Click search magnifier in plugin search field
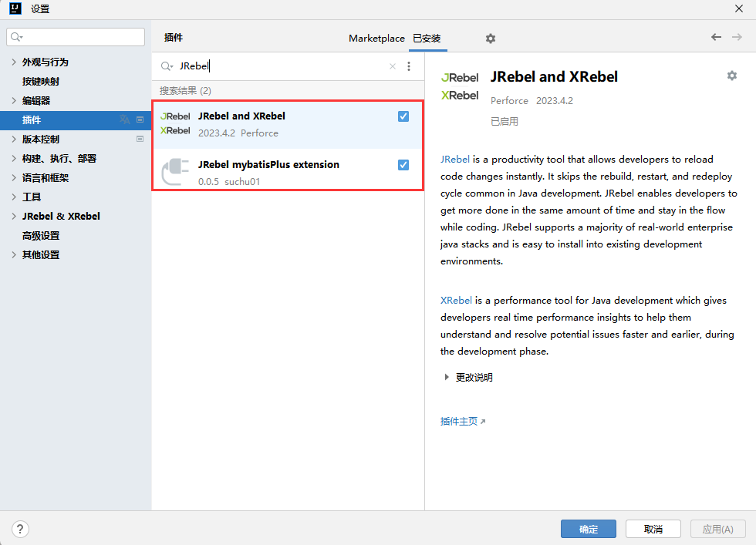756x545 pixels. point(167,66)
